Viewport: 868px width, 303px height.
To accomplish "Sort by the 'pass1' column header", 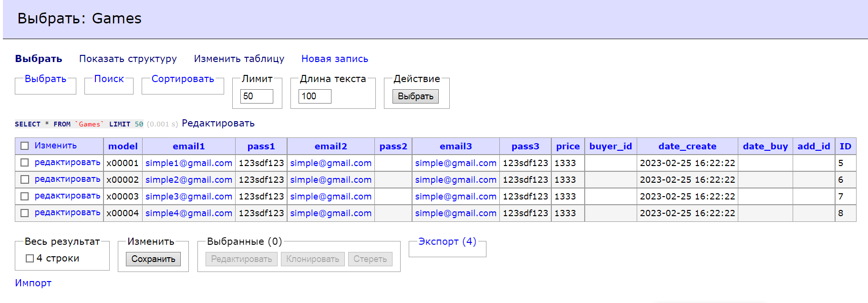I will coord(261,146).
